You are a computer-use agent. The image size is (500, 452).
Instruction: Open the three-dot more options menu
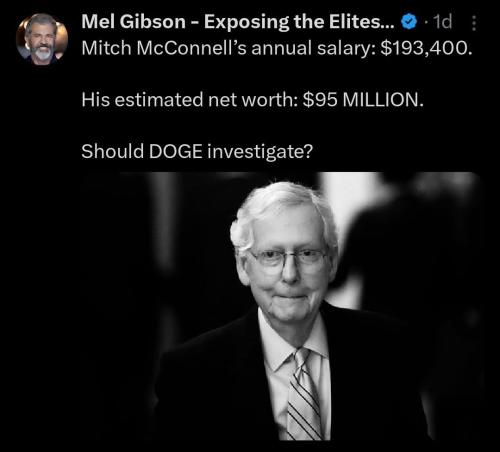coord(474,23)
